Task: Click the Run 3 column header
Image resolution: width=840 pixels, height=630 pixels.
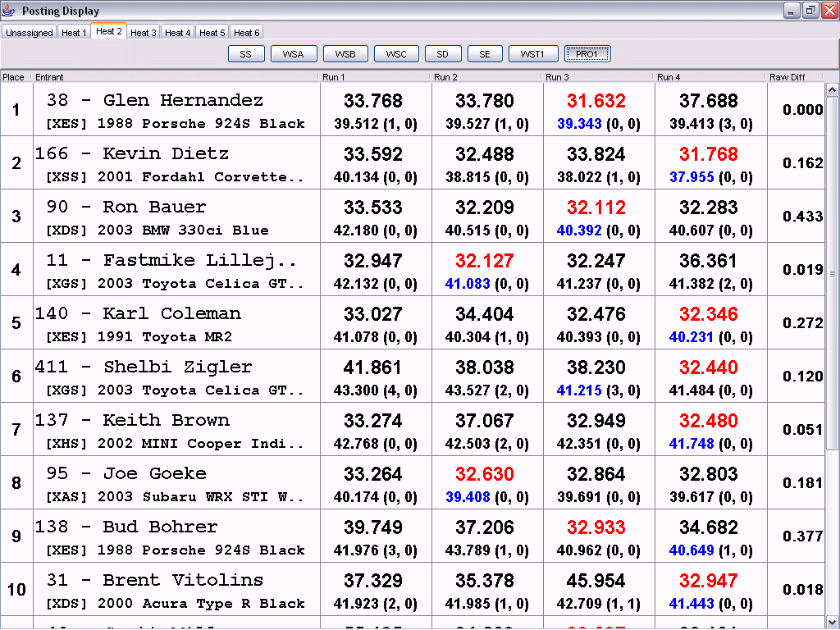Action: 598,77
